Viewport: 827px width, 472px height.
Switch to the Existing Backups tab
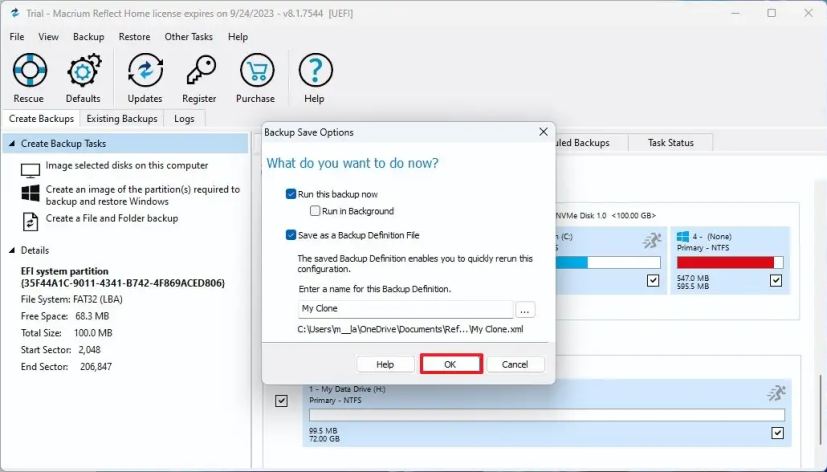point(122,119)
